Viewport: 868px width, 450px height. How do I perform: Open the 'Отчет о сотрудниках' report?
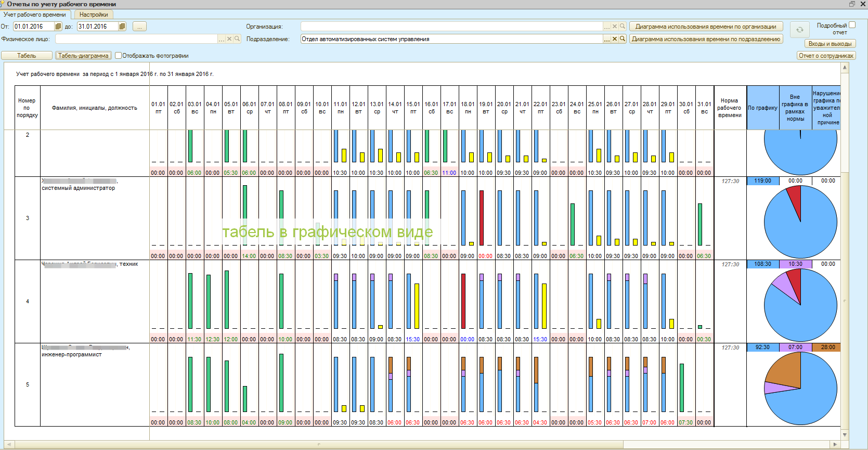tap(826, 56)
